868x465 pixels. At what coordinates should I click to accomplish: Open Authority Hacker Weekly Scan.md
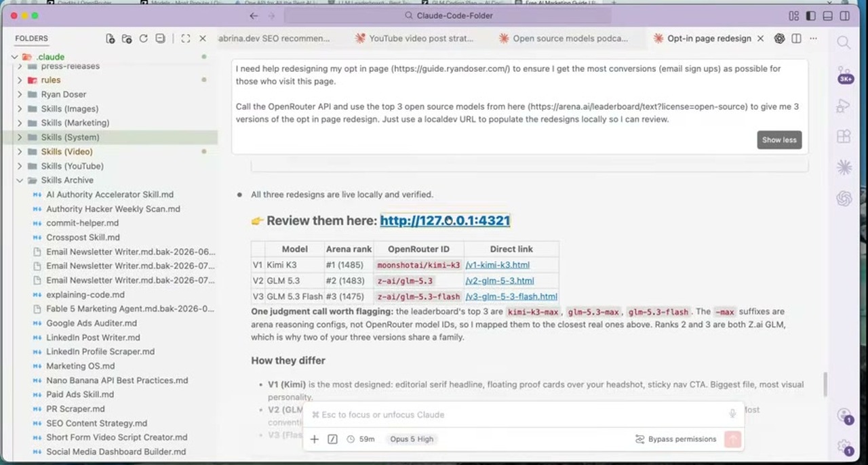[x=113, y=209]
